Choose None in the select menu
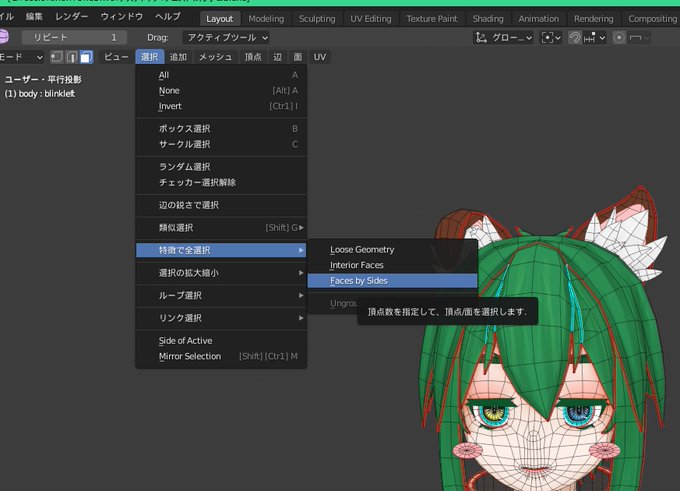 [221, 91]
